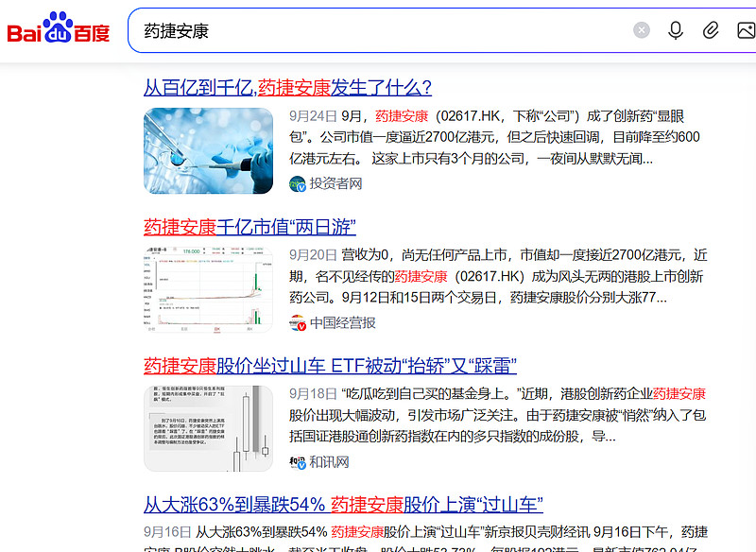The image size is (756, 552).
Task: Start voice search with microphone icon
Action: [x=676, y=30]
